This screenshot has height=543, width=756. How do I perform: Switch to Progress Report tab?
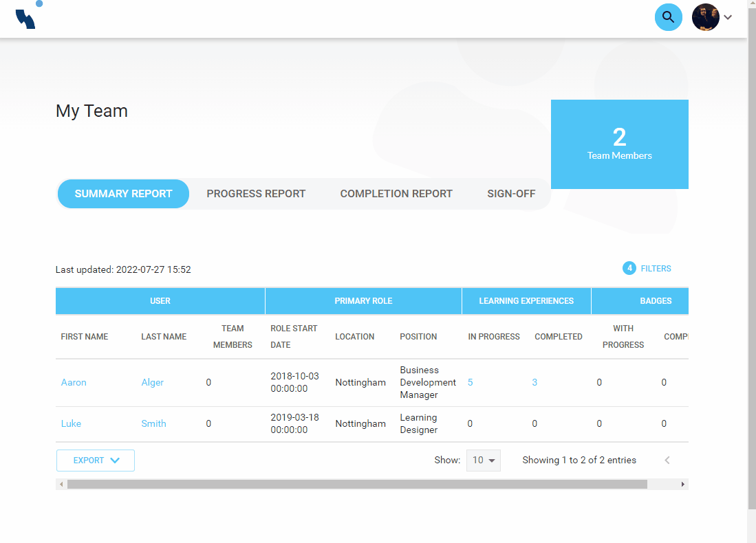point(256,194)
